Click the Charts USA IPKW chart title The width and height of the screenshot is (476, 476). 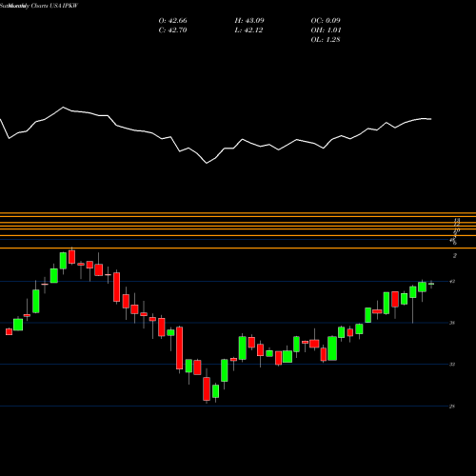click(x=54, y=6)
